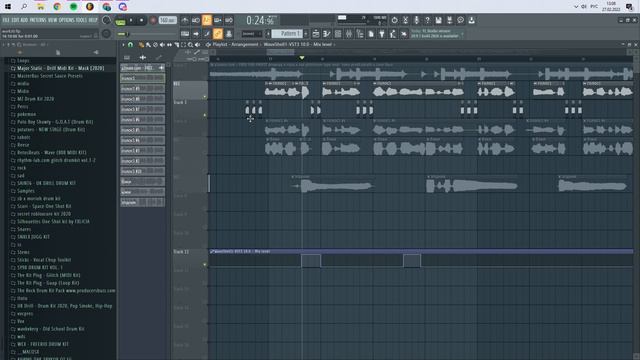This screenshot has width=640, height=360.
Task: Select the delete tool in playlist toolbar
Action: 155,44
